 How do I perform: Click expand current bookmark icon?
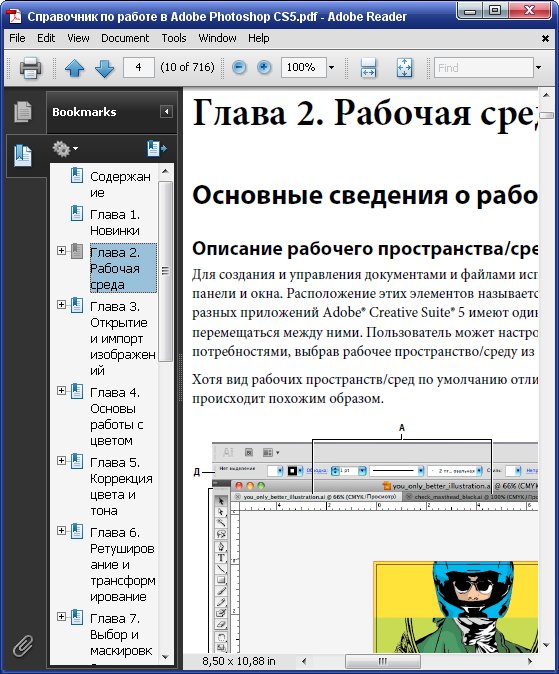(157, 149)
